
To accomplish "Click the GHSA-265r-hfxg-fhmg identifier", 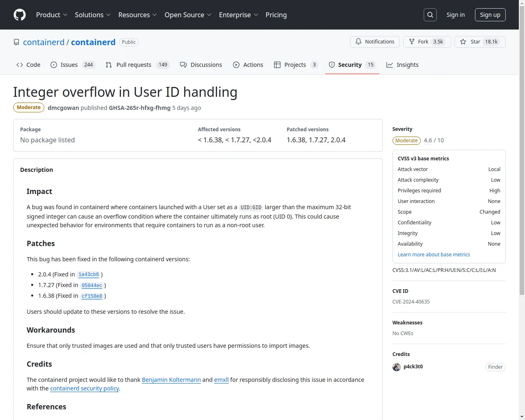I will [x=139, y=108].
